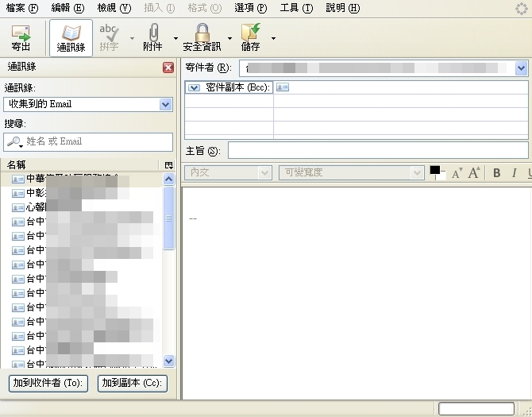Viewport: 532px width, 417px height.
Task: Click the contact card icon in Bcc field
Action: 283,87
